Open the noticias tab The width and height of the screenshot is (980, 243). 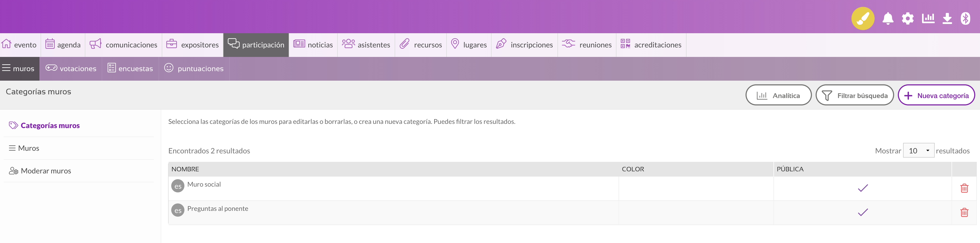313,45
